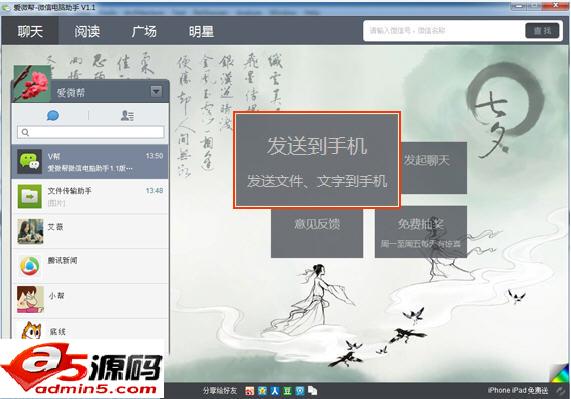Image resolution: width=571 pixels, height=399 pixels.
Task: Click 小帮's cartoon avatar
Action: pyautogui.click(x=30, y=300)
